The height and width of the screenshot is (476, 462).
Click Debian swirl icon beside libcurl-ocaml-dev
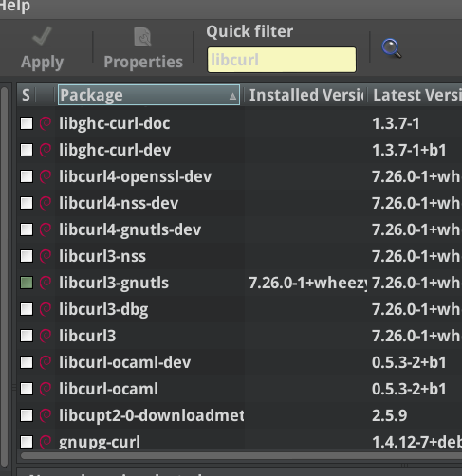click(x=46, y=362)
